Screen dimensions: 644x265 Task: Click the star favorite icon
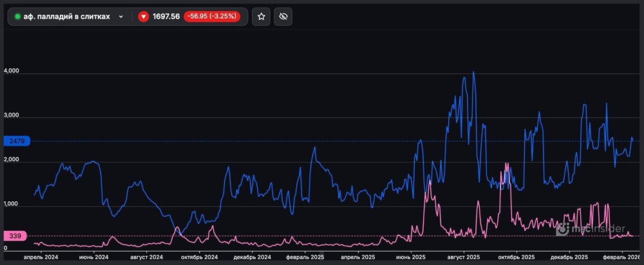pos(261,17)
